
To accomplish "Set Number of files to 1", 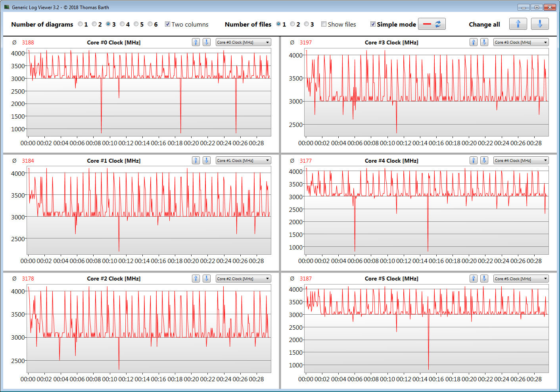I will [278, 24].
